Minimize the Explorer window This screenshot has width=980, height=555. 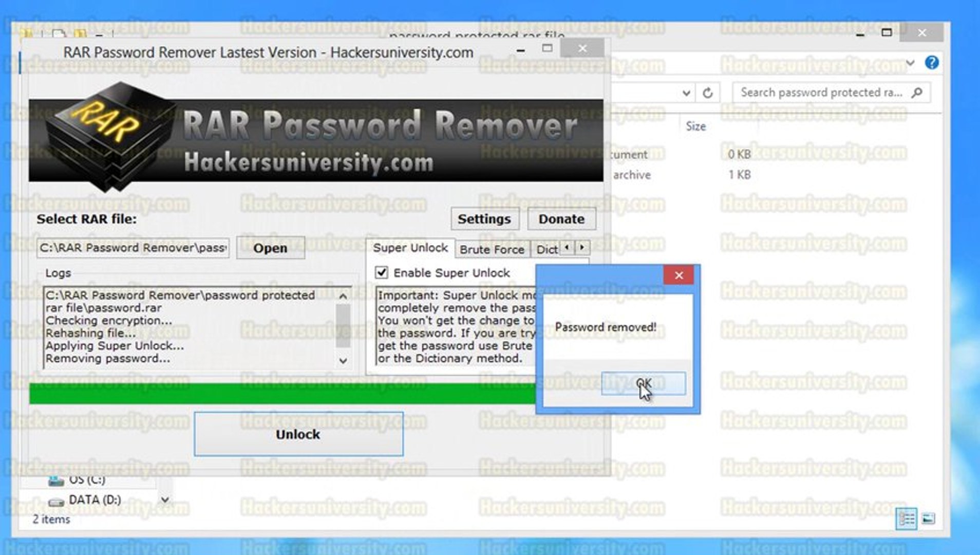pos(860,33)
